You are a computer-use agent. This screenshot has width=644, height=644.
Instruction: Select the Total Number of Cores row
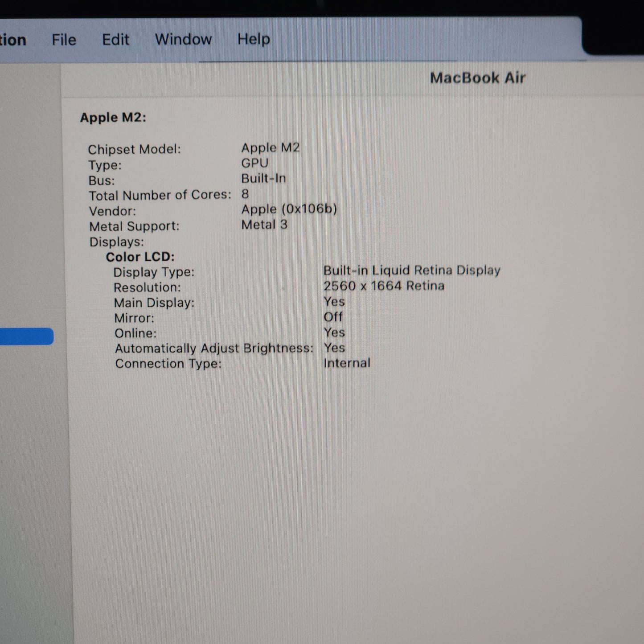click(x=169, y=195)
